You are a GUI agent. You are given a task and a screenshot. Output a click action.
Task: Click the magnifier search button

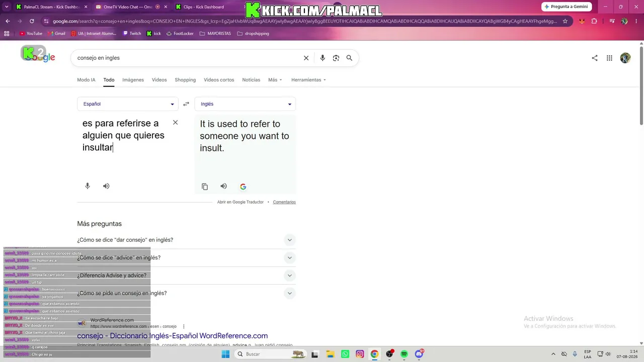pyautogui.click(x=349, y=58)
